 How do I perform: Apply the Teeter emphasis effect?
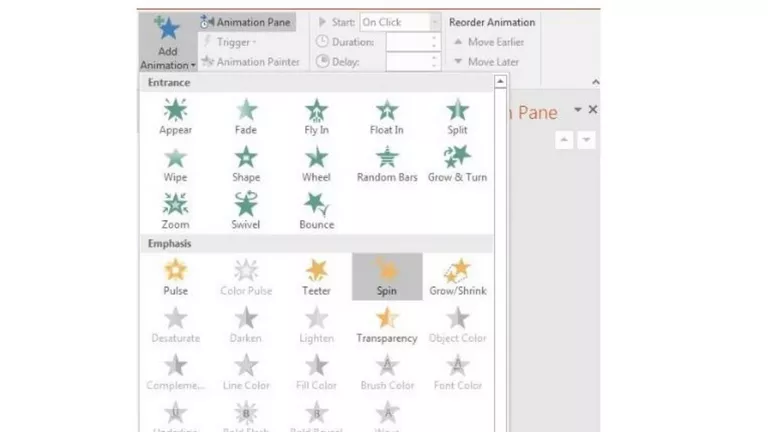coord(316,277)
